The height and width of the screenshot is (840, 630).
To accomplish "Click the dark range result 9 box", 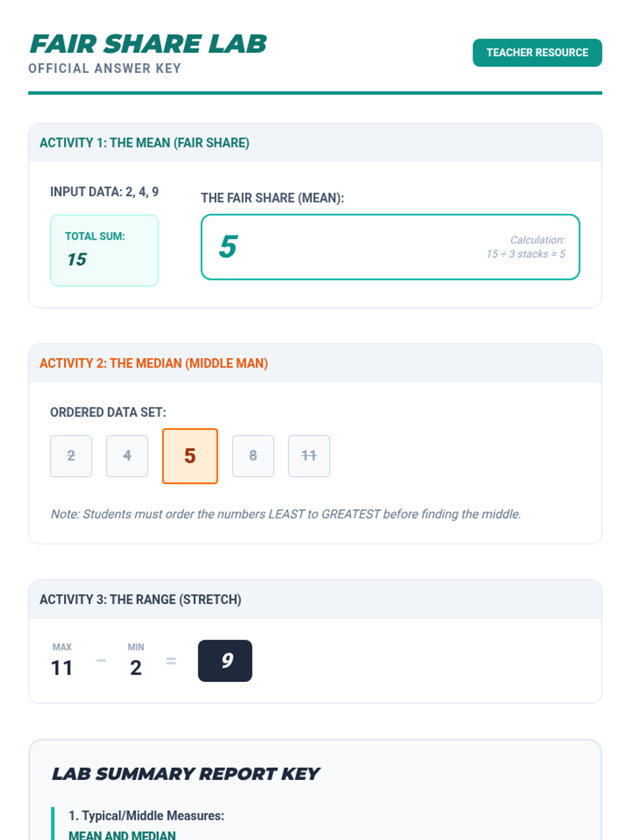I will coord(225,660).
